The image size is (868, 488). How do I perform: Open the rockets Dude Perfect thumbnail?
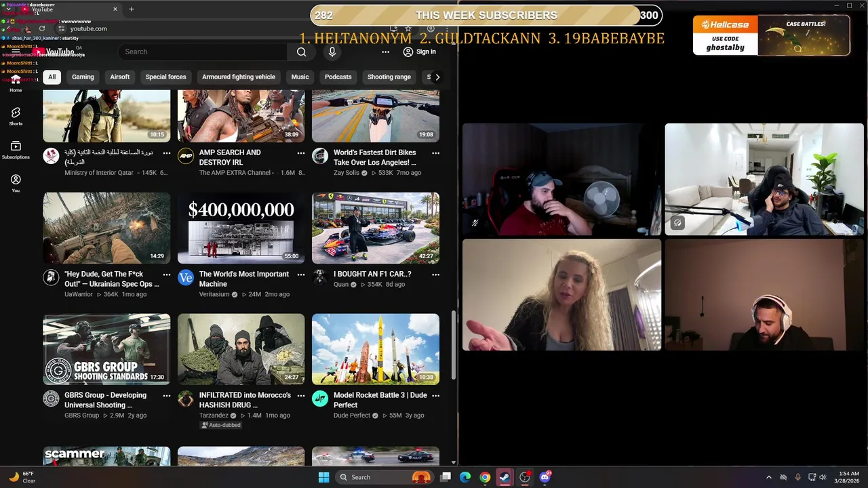[376, 349]
